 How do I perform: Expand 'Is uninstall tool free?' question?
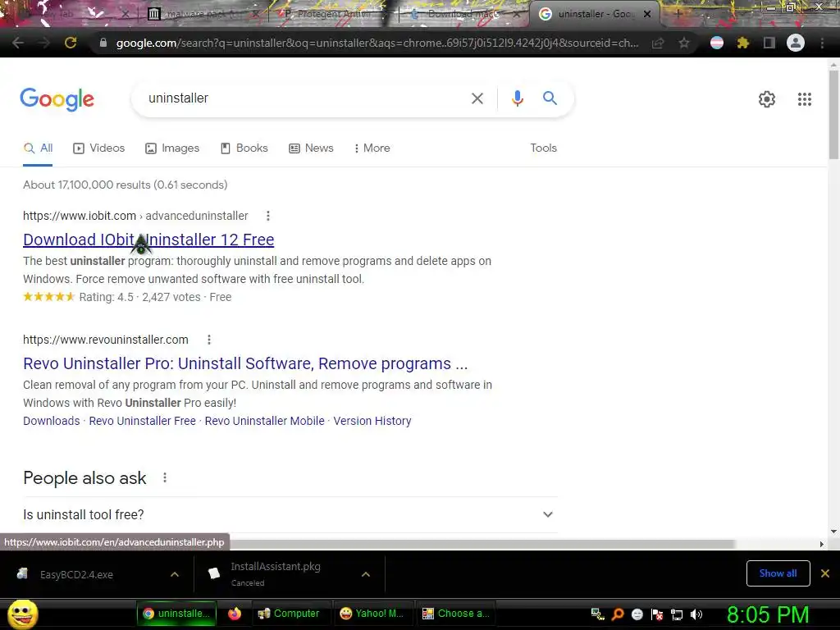coord(290,514)
